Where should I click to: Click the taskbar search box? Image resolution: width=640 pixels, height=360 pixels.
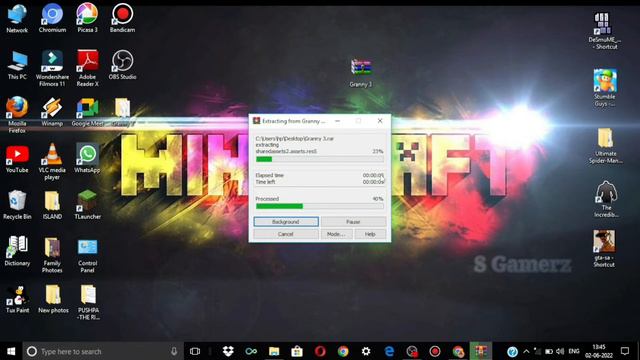pos(103,351)
